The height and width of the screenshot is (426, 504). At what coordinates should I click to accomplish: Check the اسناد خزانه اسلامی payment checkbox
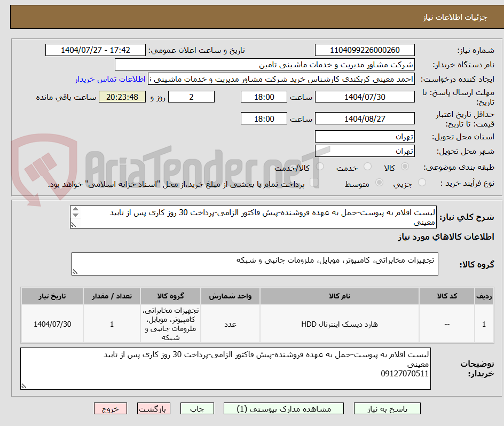(x=314, y=182)
